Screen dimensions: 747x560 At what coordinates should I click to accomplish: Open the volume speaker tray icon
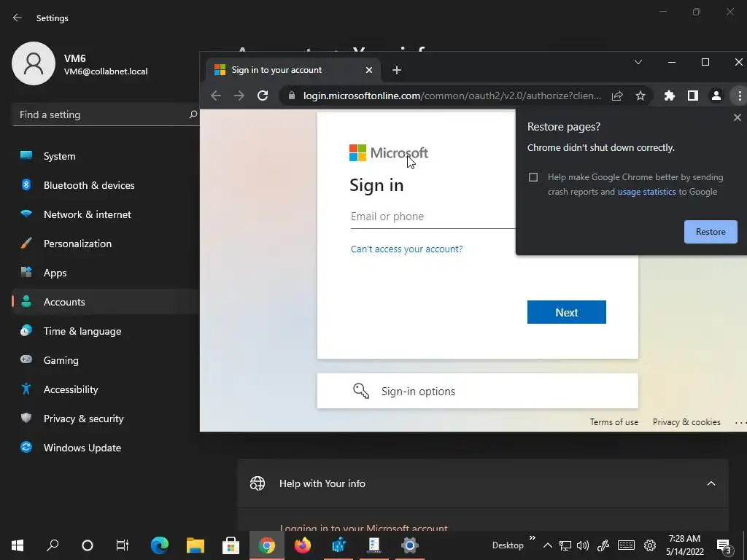pyautogui.click(x=583, y=545)
